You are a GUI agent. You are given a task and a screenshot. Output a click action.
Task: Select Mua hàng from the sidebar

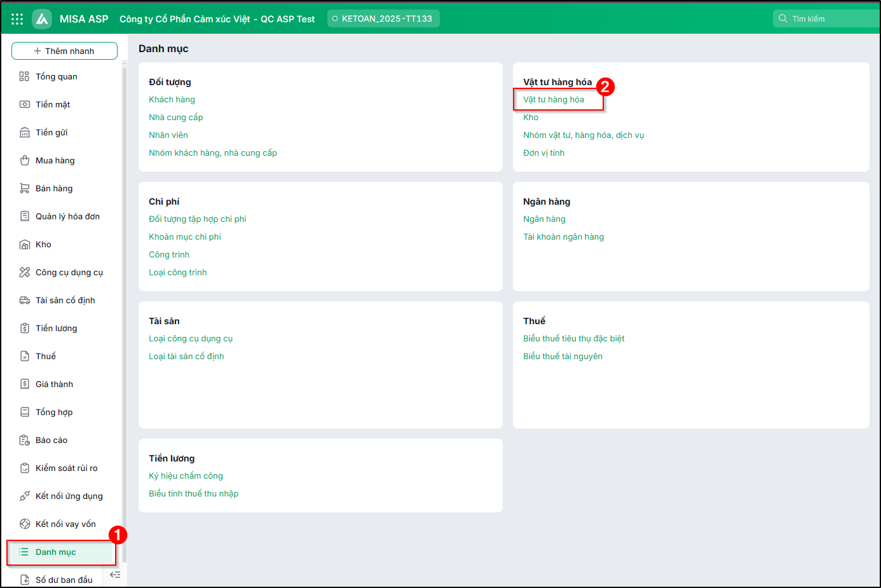pyautogui.click(x=55, y=160)
